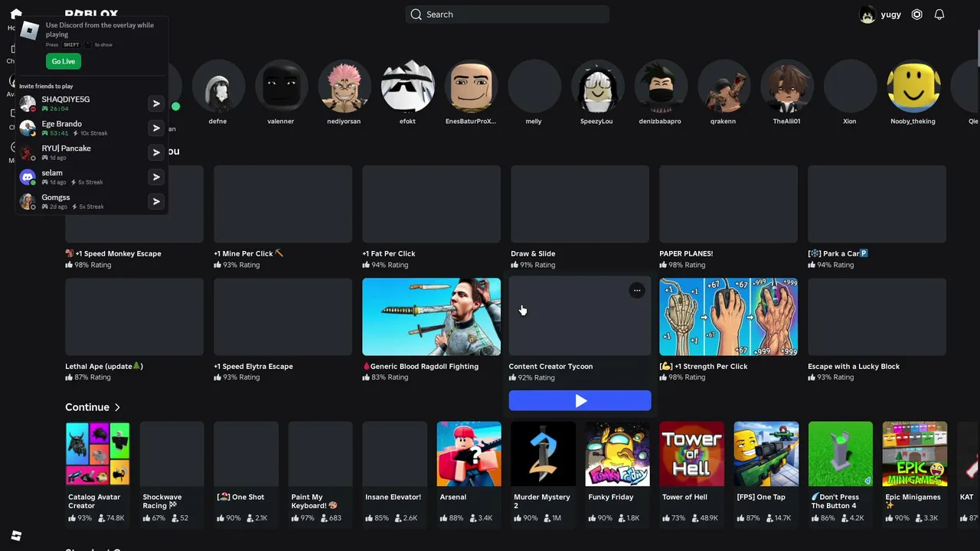Open friend Xion's avatar
The height and width of the screenshot is (551, 980).
click(x=850, y=86)
